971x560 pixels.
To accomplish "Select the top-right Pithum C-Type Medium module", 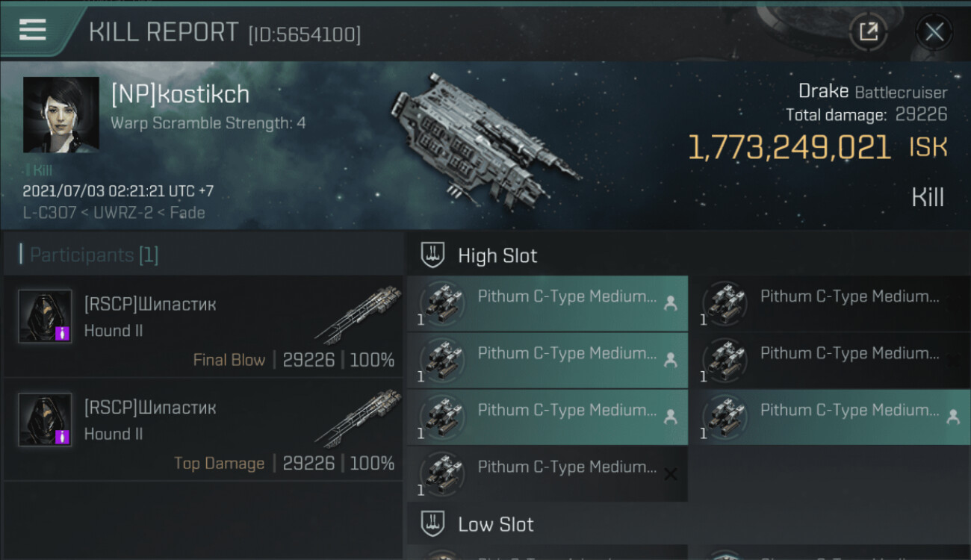I will click(829, 303).
